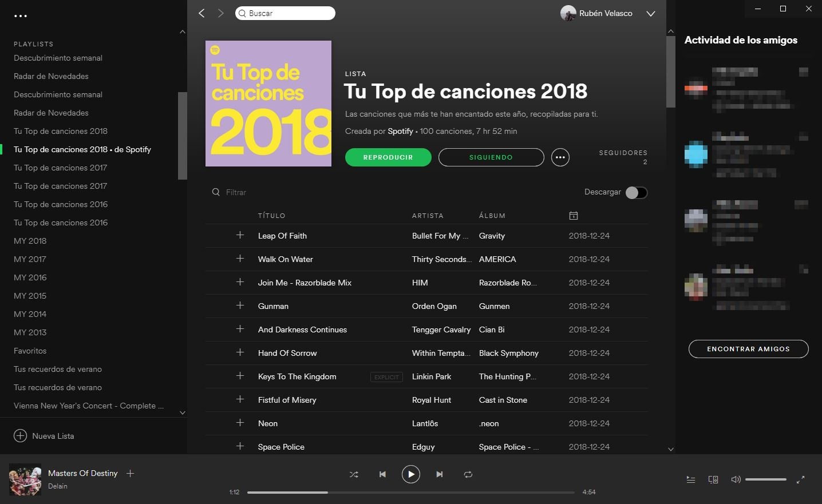Open playlist more options ellipsis button

pyautogui.click(x=560, y=157)
